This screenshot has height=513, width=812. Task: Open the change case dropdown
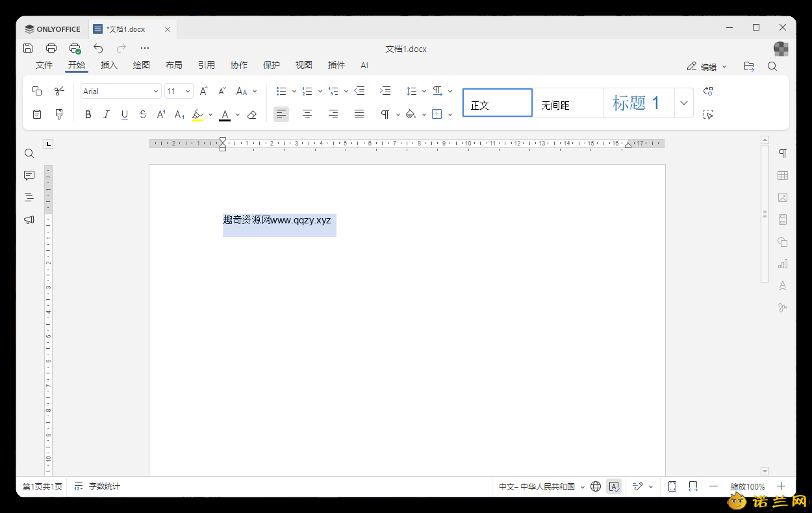click(x=246, y=91)
